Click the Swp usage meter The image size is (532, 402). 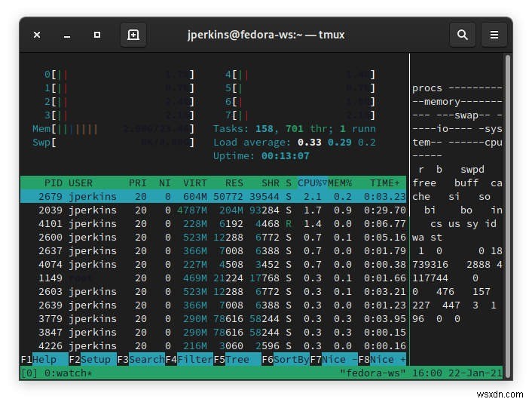113,143
